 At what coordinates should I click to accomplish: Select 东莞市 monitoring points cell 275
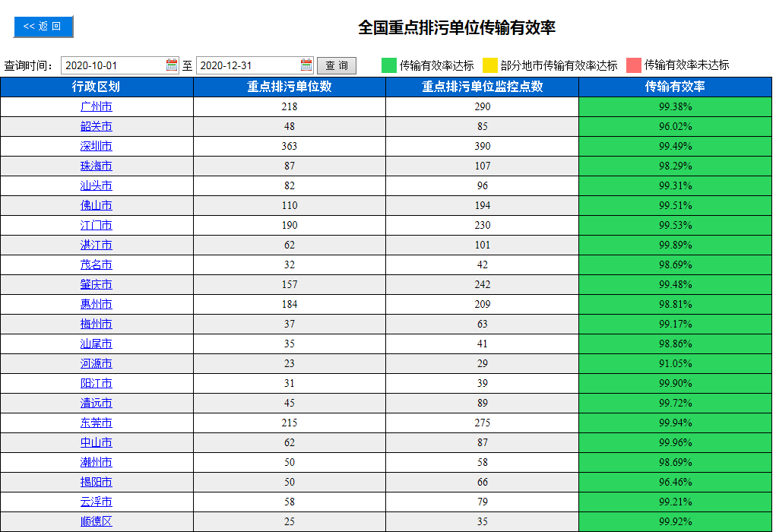coord(483,423)
